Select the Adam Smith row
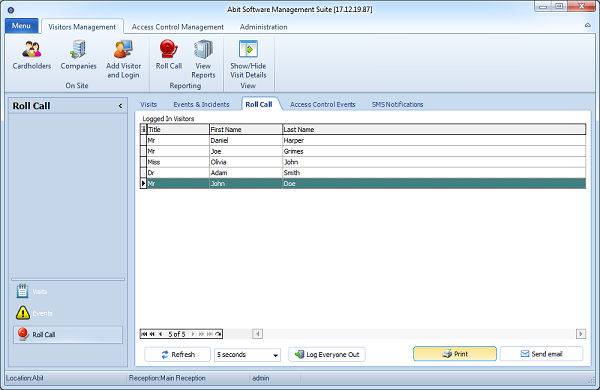Image resolution: width=600 pixels, height=390 pixels. (363, 173)
